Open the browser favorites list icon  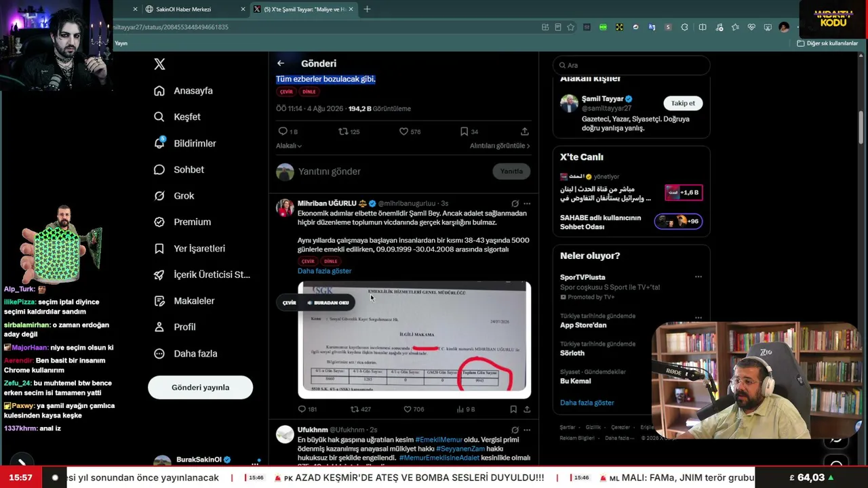(736, 27)
